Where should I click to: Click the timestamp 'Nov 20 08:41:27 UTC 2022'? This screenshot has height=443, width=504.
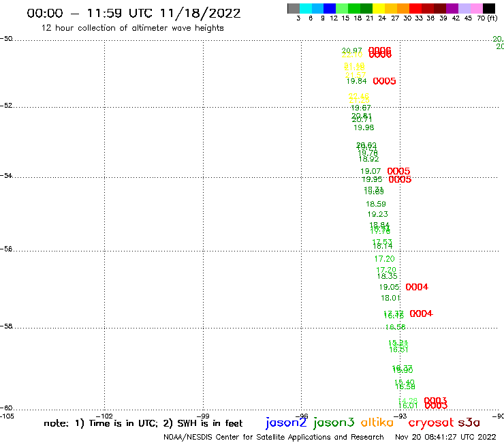coord(445,437)
